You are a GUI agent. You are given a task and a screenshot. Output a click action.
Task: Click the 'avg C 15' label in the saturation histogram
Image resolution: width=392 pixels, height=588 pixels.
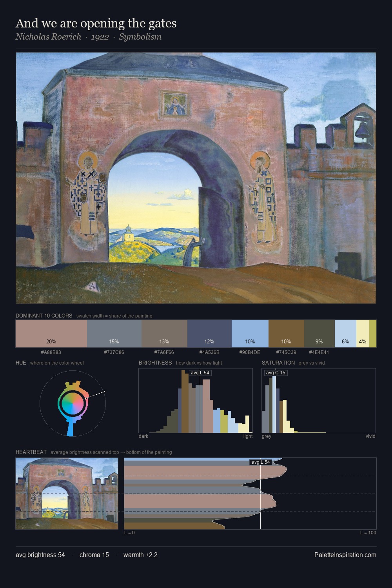coord(276,373)
